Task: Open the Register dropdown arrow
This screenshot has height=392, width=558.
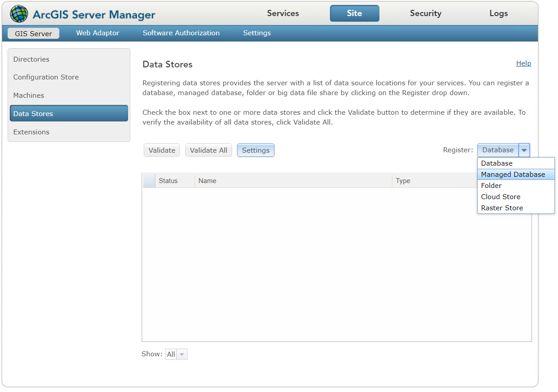Action: (524, 150)
